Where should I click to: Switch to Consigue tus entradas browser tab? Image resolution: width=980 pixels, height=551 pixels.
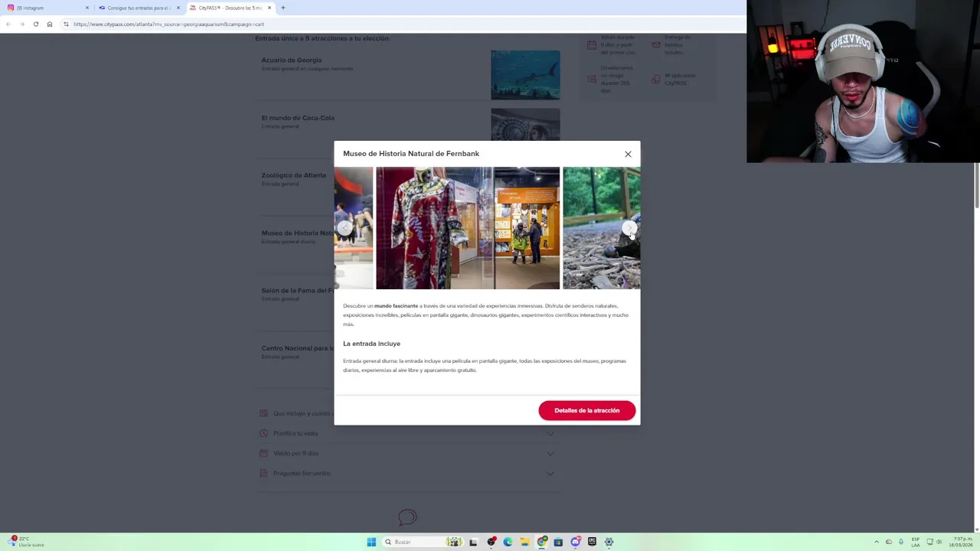[x=138, y=8]
